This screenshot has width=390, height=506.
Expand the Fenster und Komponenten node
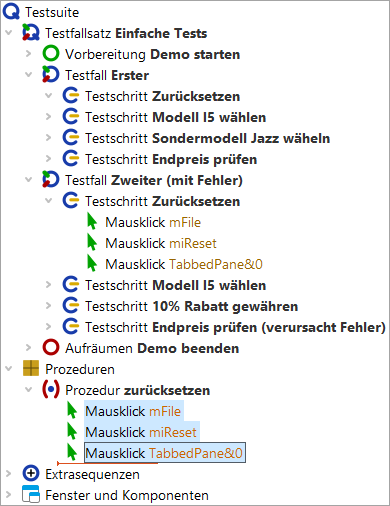coord(8,495)
